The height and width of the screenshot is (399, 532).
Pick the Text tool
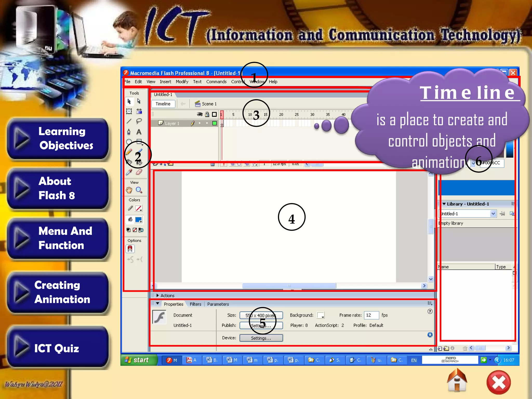click(139, 132)
